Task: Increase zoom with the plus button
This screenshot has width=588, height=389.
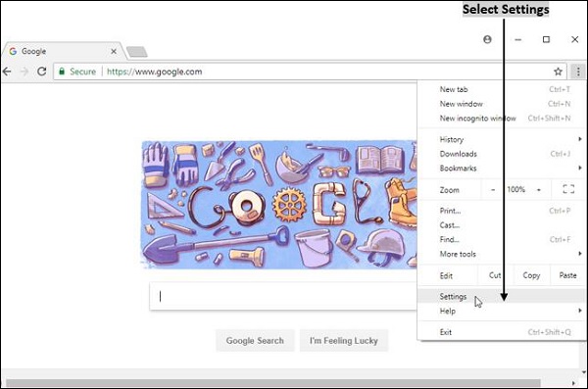Action: click(x=539, y=190)
